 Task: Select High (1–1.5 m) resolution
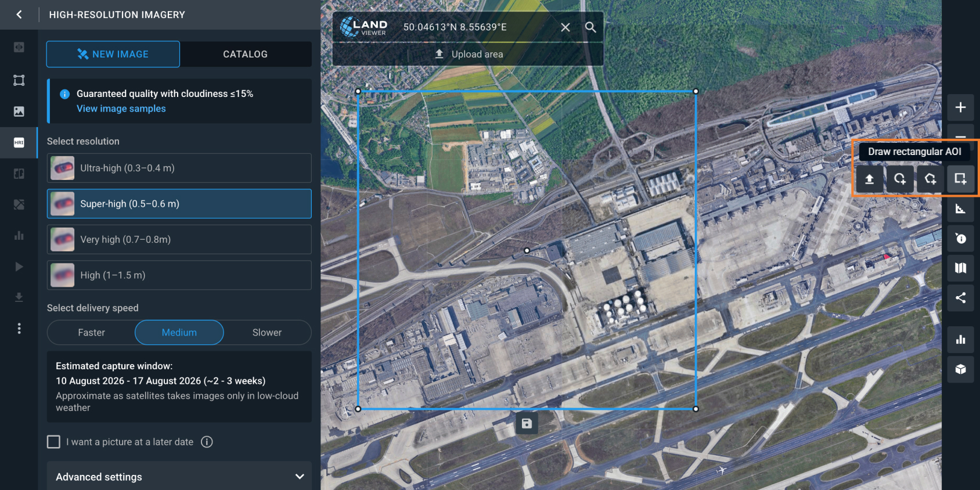(x=179, y=275)
